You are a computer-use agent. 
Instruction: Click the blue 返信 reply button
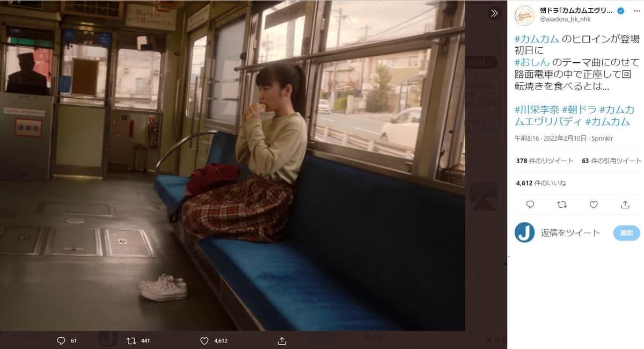coord(626,233)
